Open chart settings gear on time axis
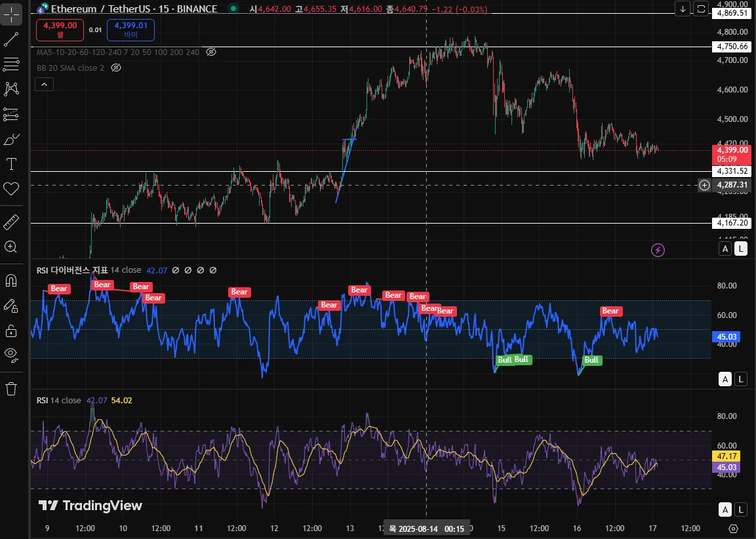 tap(733, 529)
